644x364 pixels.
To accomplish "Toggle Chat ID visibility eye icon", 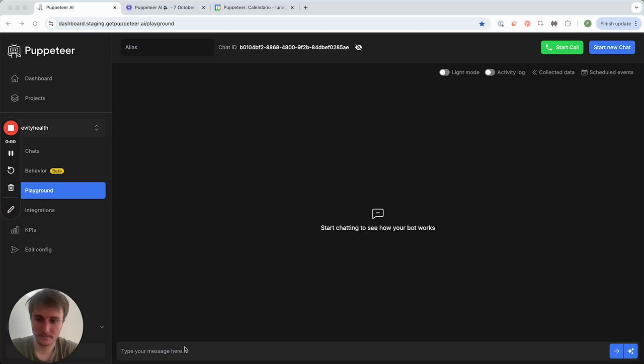I will click(x=358, y=47).
